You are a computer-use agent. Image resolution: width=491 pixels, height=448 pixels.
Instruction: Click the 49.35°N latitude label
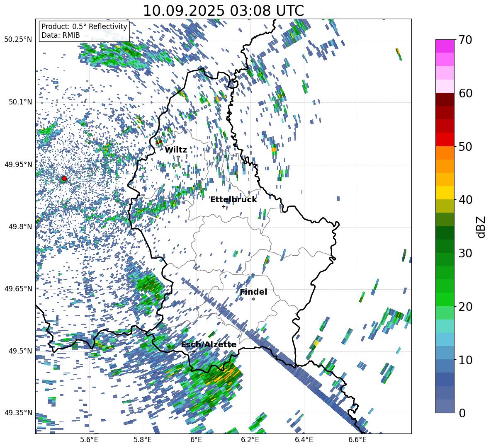click(18, 413)
